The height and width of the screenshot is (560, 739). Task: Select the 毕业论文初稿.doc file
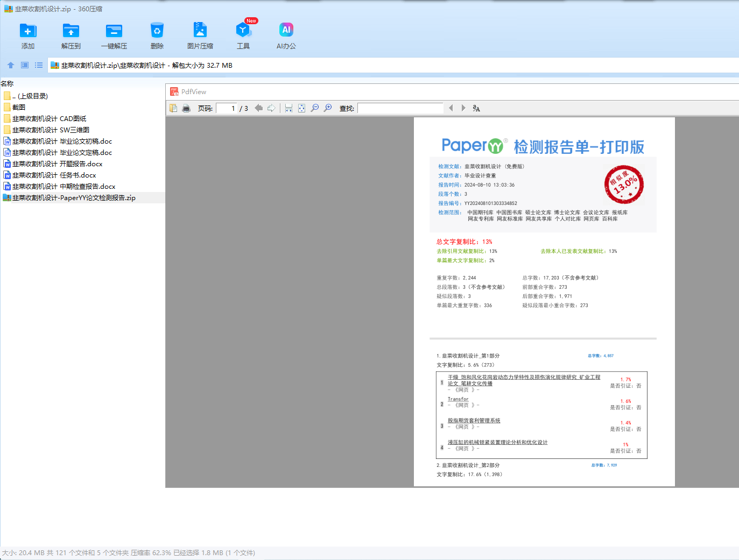(x=58, y=141)
